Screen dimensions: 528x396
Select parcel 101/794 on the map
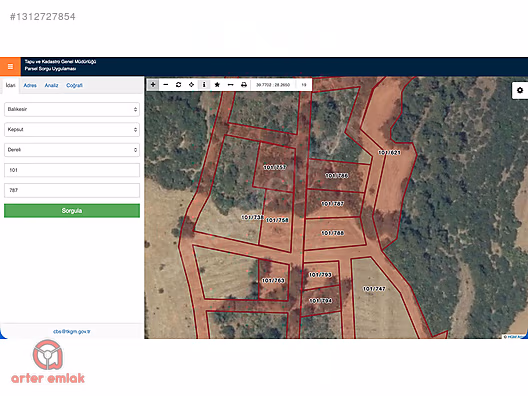[x=321, y=301]
